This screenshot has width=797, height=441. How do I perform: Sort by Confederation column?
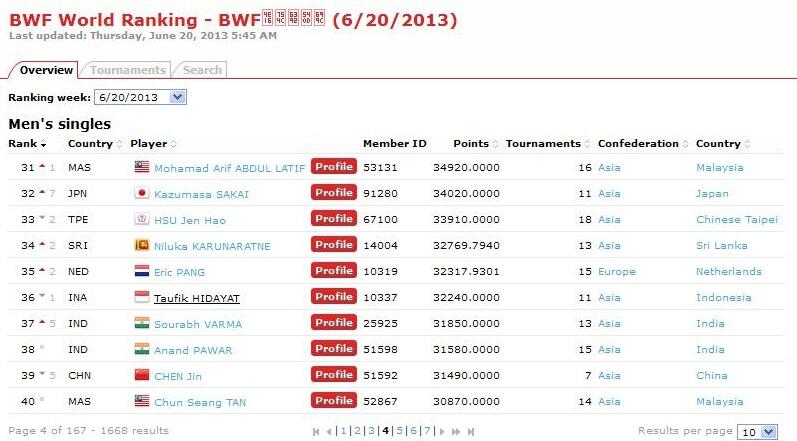click(643, 144)
